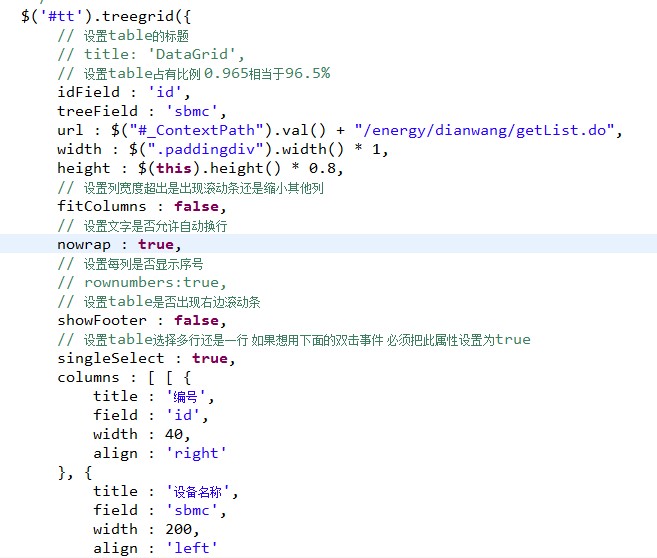Click the true value of nowrap
This screenshot has width=657, height=558.
coord(156,245)
